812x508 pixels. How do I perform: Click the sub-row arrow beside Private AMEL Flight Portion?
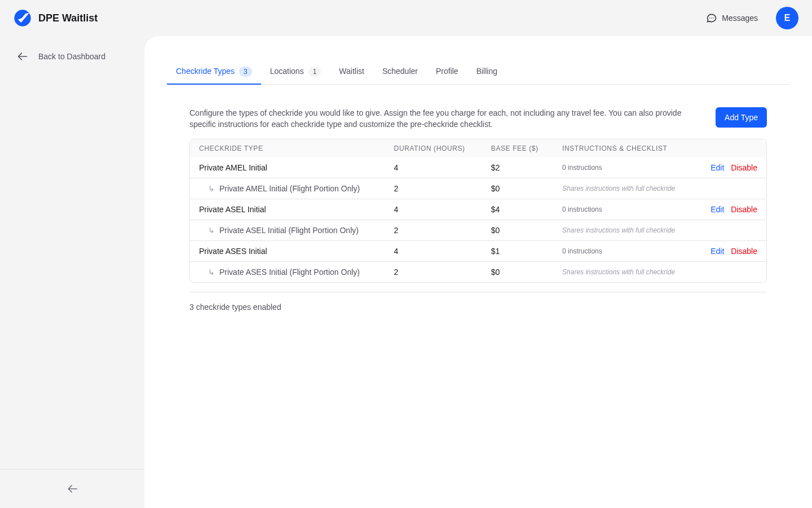point(211,189)
